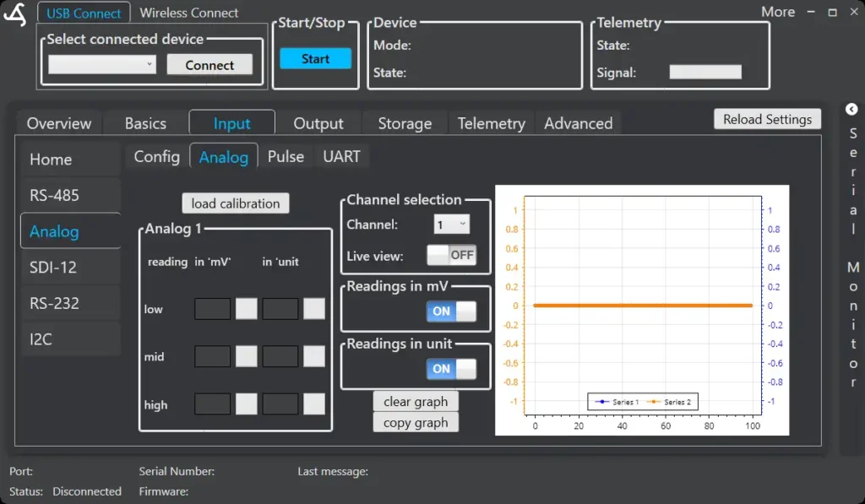Click the app logo icon in title bar

15,15
